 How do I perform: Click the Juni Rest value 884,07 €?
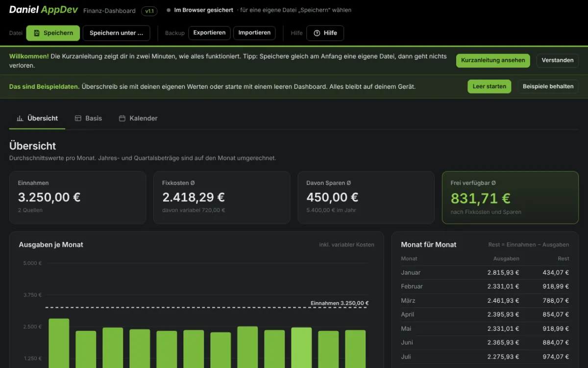pyautogui.click(x=556, y=342)
